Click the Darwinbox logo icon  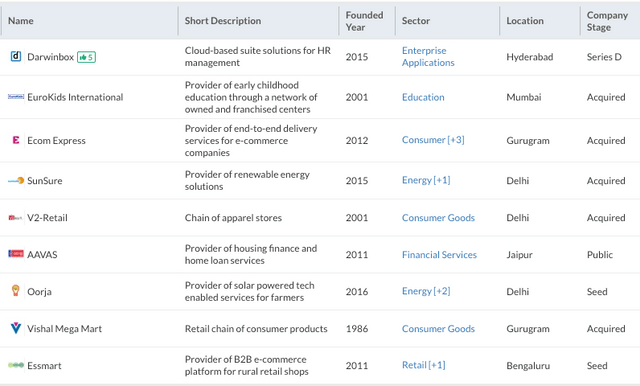point(16,56)
